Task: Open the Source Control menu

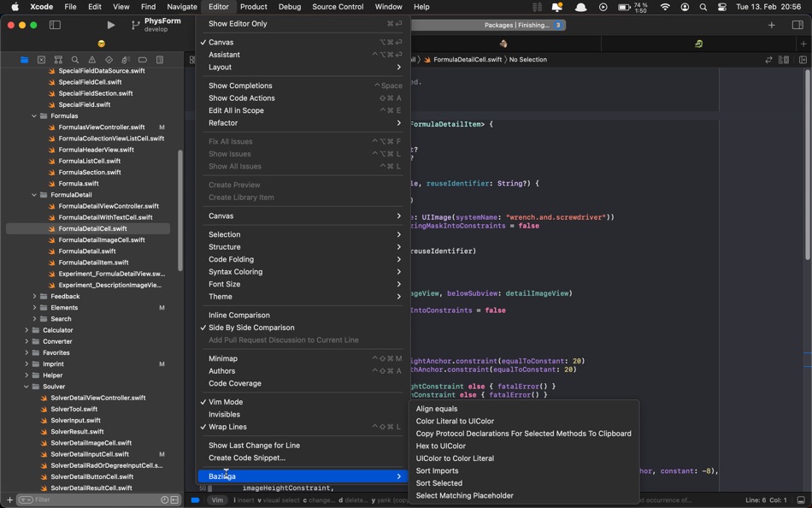Action: click(338, 7)
